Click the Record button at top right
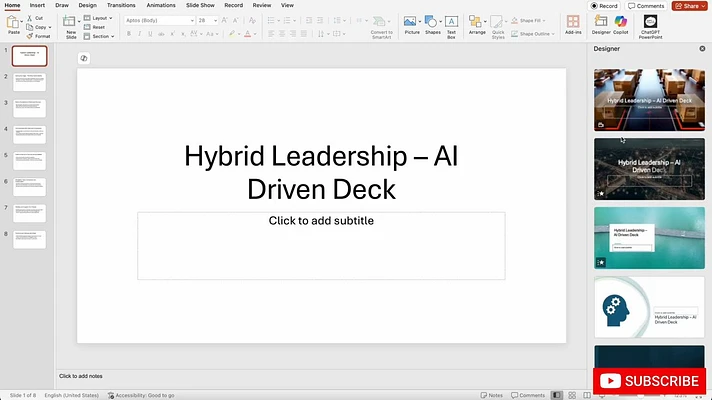This screenshot has height=400, width=712. pos(604,6)
